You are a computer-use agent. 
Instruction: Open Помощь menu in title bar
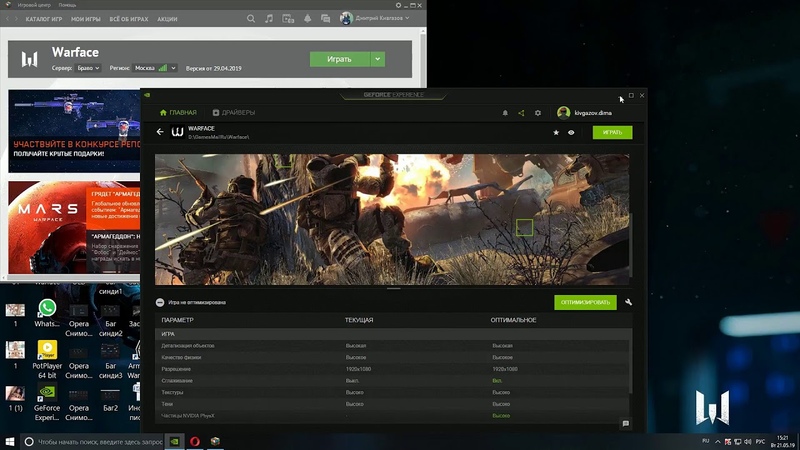coord(67,5)
